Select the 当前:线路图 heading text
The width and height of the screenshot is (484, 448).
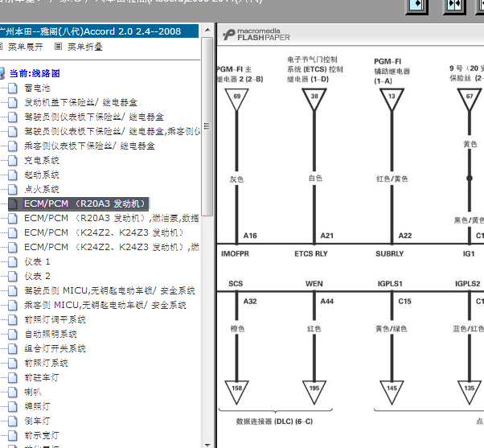point(35,73)
